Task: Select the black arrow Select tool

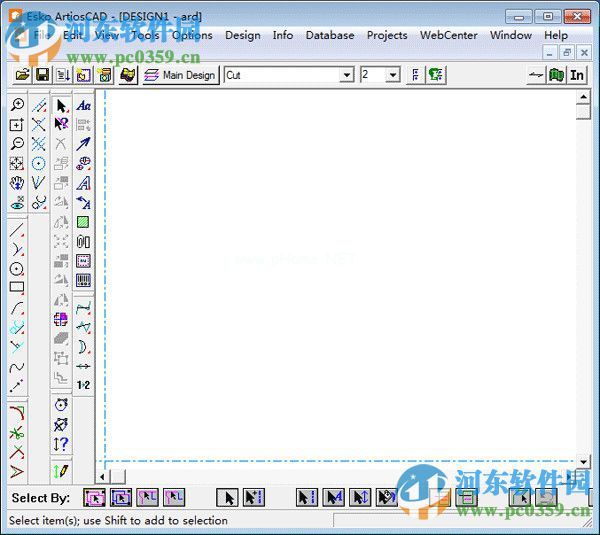Action: click(61, 106)
